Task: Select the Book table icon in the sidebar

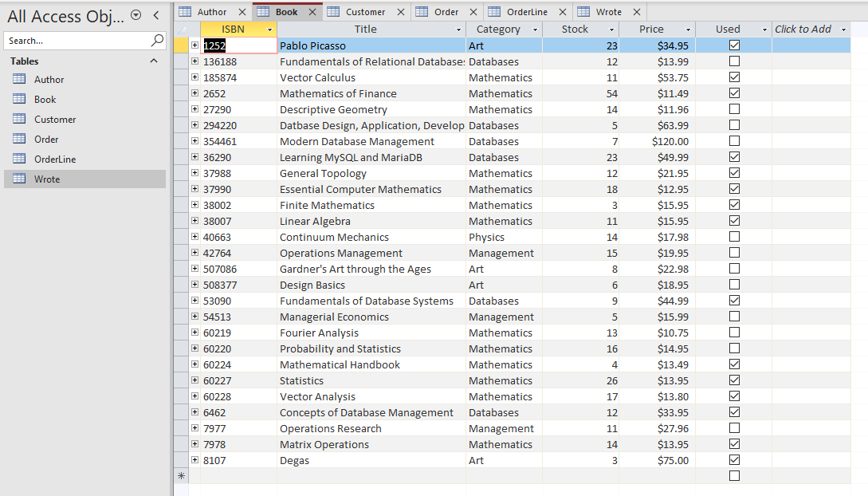Action: click(x=18, y=99)
